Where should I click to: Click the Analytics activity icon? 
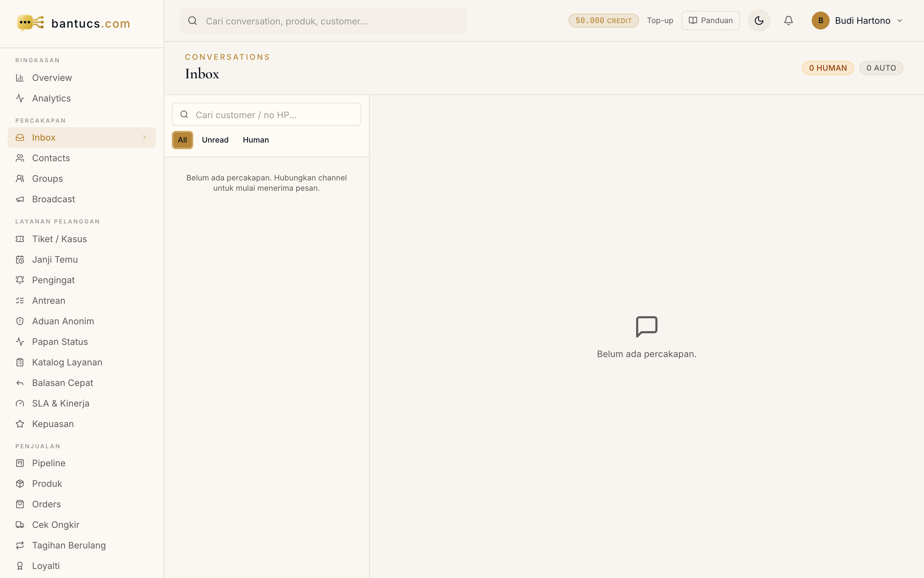[x=20, y=98]
